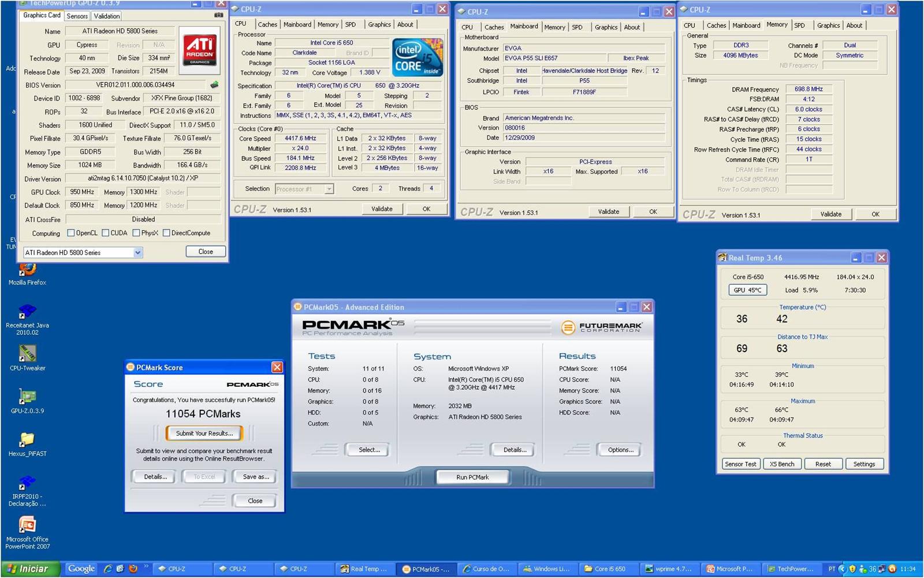Click the 11054 PCMarks score text
Viewport: 924px width, 578px height.
point(203,414)
